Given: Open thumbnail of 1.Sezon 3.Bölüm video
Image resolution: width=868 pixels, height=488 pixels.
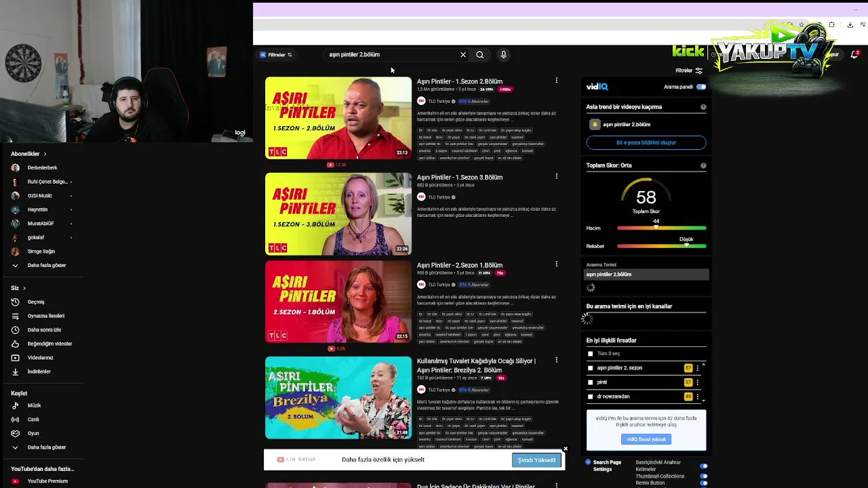Looking at the screenshot, I should 338,214.
